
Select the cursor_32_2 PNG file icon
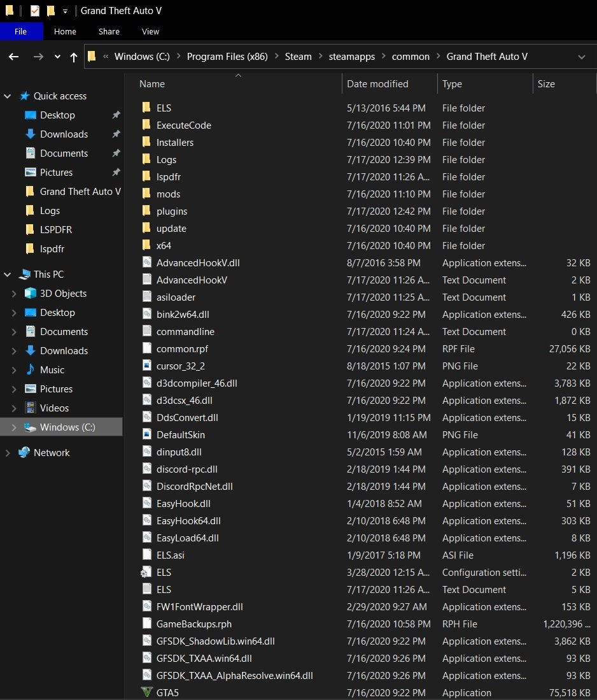147,365
